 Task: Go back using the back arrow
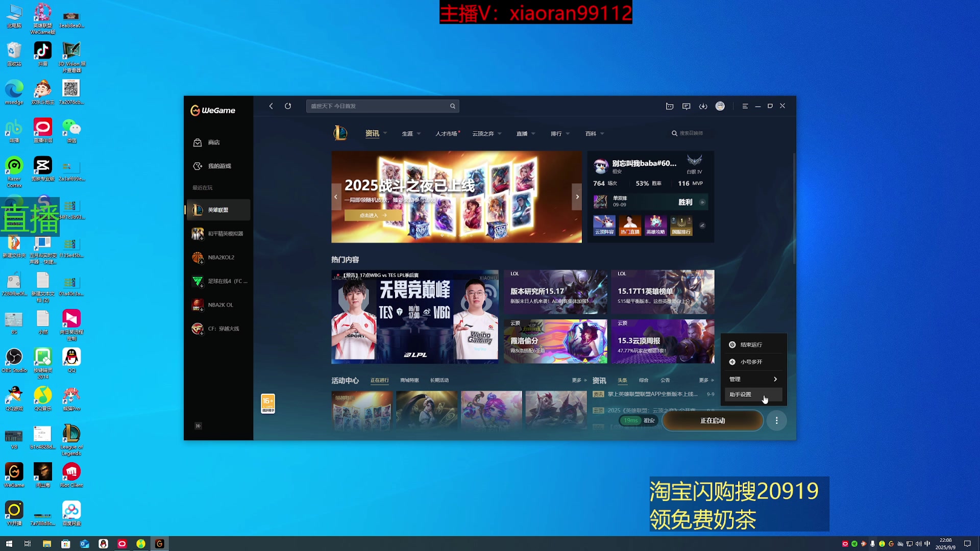click(271, 106)
